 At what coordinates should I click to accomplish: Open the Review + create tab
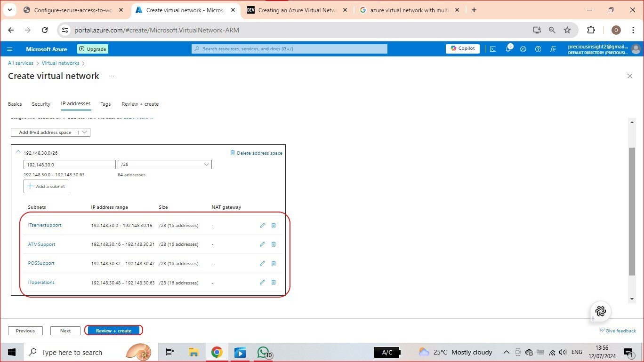(140, 104)
